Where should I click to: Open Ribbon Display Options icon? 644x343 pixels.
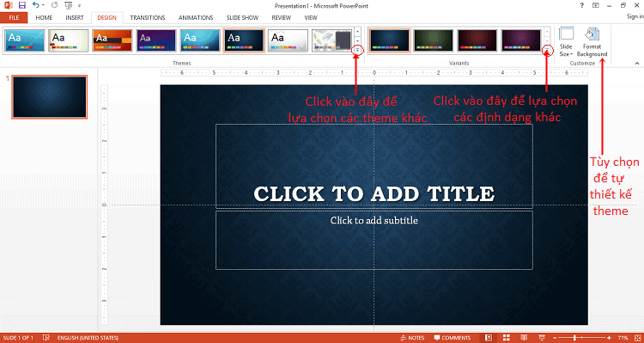point(596,5)
